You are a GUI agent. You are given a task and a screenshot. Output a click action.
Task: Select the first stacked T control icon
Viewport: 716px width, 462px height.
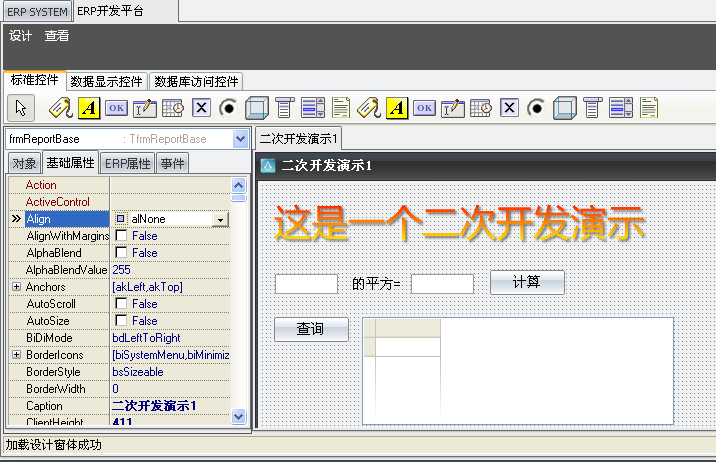(284, 108)
